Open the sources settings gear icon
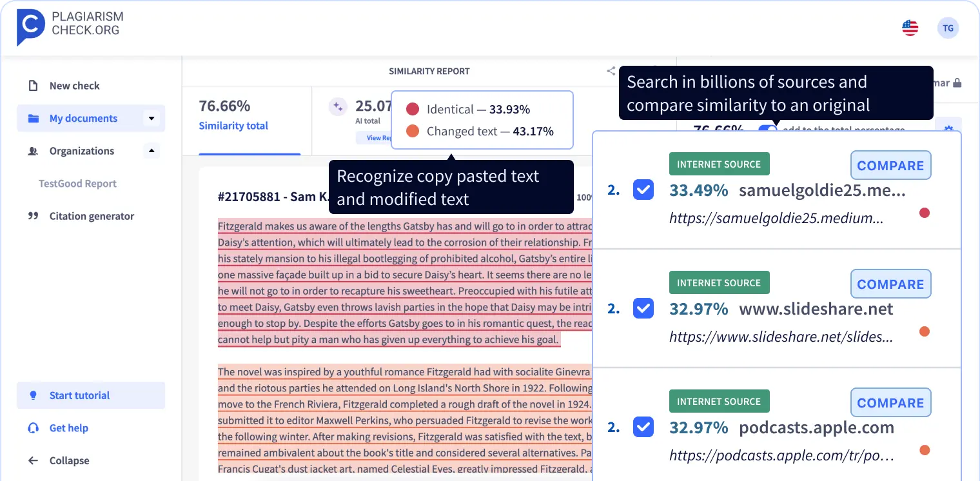This screenshot has width=980, height=481. (948, 129)
